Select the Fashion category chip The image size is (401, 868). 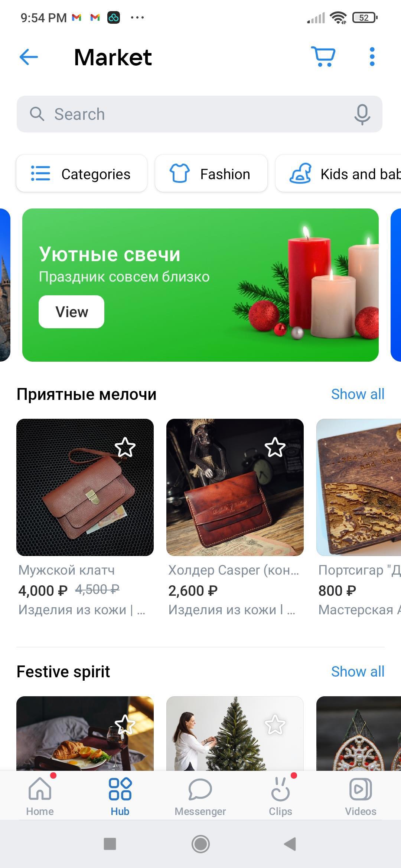click(211, 174)
